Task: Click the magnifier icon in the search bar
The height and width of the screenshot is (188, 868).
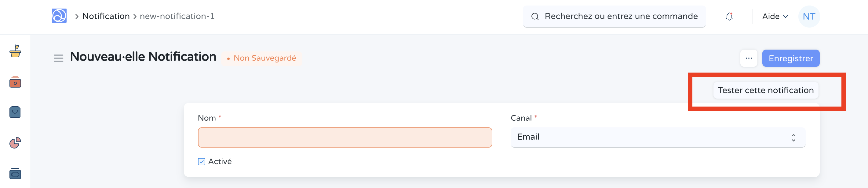Action: coord(535,16)
